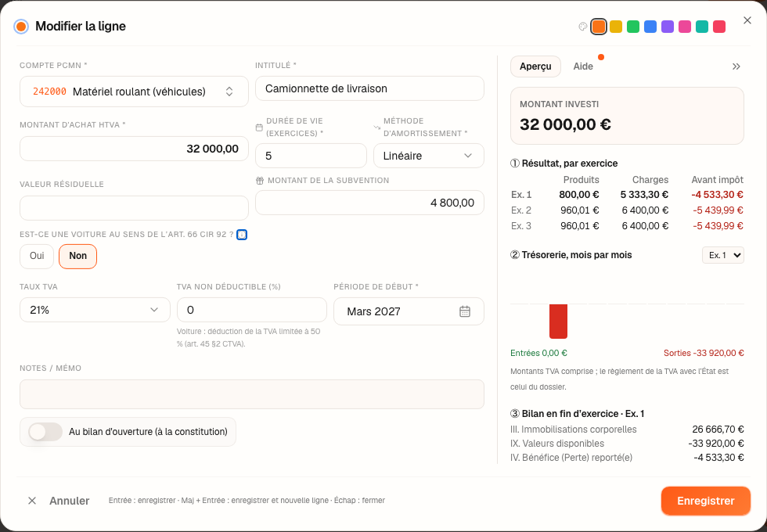Click IV. Bénéfice (Perte) reporté(e) row

[x=627, y=458]
